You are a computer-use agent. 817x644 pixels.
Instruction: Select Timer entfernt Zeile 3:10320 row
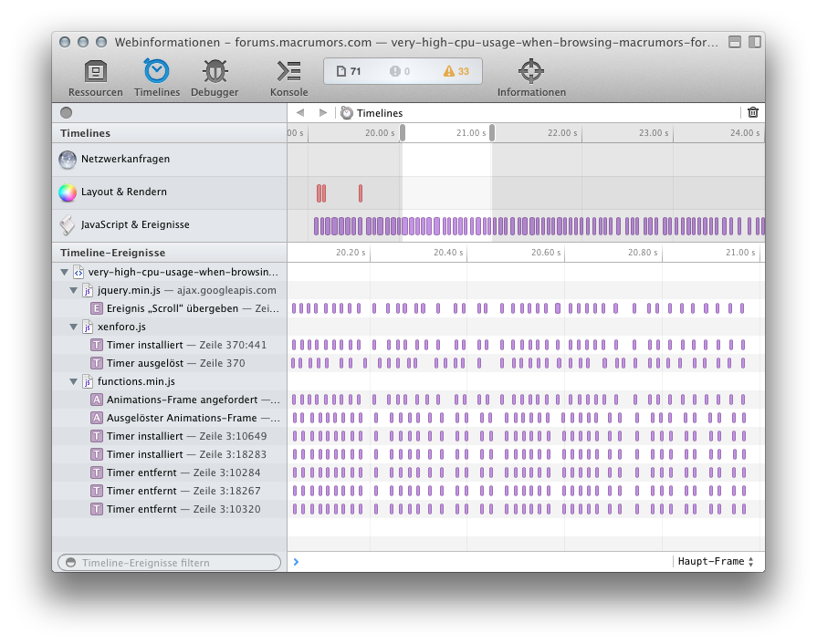click(x=170, y=509)
